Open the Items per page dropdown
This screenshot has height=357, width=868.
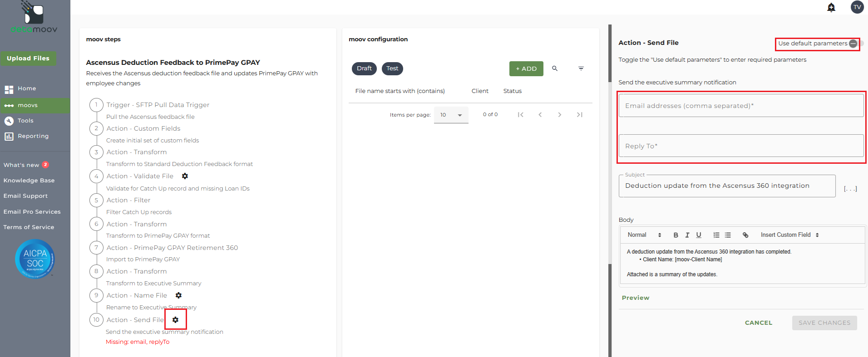click(451, 115)
